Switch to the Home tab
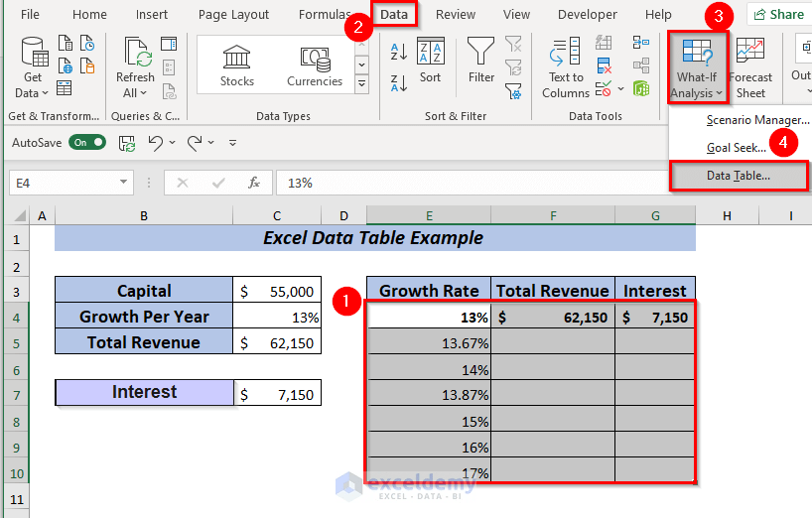 click(x=89, y=15)
